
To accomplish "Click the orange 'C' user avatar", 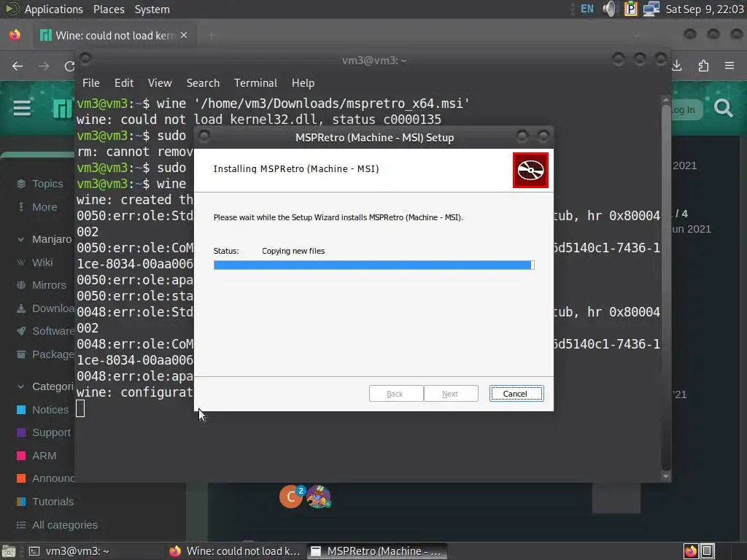I will (290, 497).
